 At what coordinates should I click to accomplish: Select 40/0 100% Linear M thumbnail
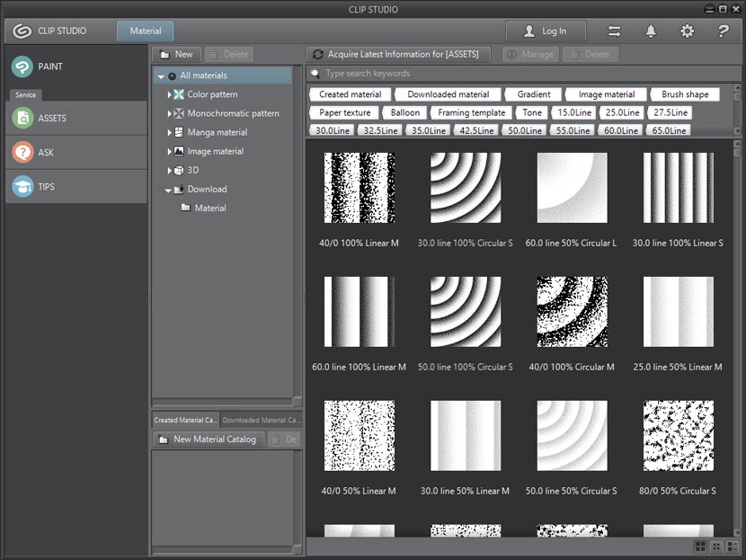click(360, 188)
